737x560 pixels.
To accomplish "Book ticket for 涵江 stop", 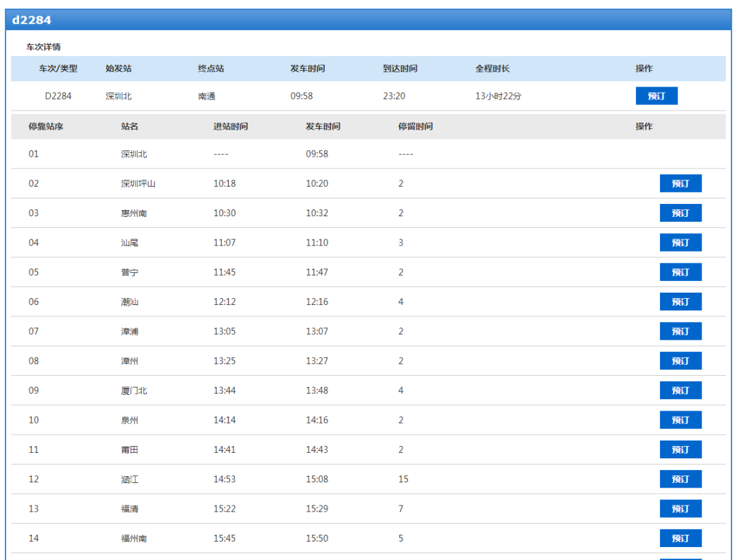I will [x=680, y=480].
